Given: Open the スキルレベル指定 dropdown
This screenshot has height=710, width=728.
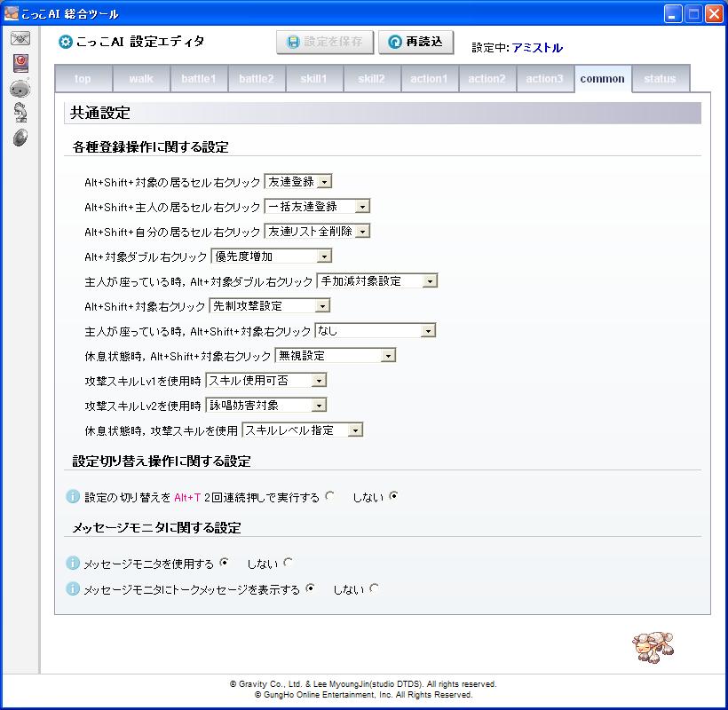Looking at the screenshot, I should [x=303, y=430].
